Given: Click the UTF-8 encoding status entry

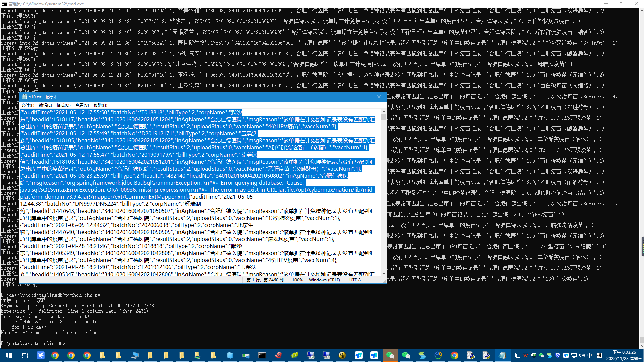Looking at the screenshot, I should click(x=355, y=280).
